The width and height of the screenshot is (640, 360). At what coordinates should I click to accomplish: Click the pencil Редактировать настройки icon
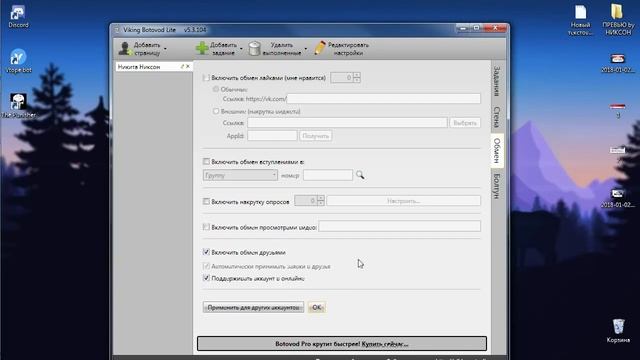(320, 48)
